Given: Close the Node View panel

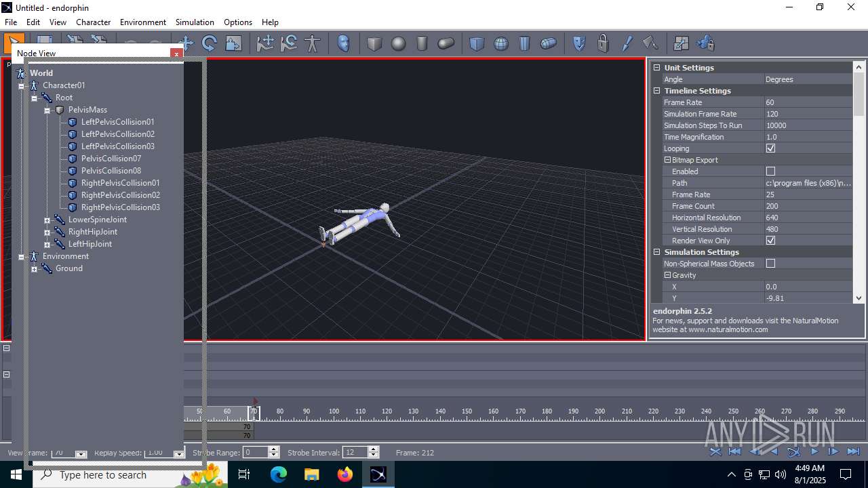Looking at the screenshot, I should pos(176,54).
